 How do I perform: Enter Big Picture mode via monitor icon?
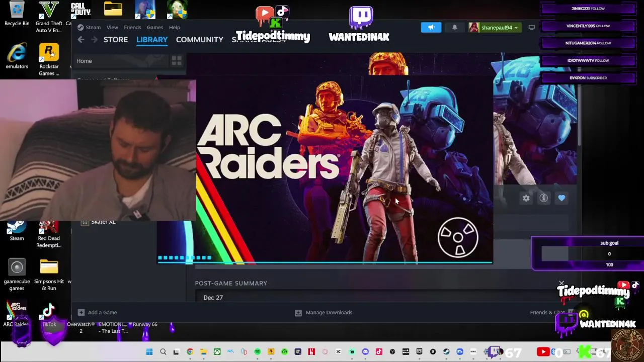pos(531,28)
